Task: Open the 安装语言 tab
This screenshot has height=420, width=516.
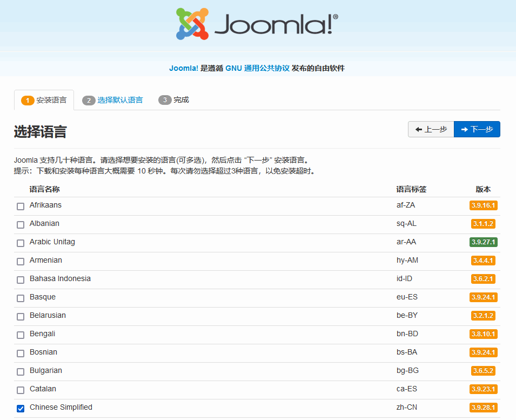Action: pyautogui.click(x=44, y=100)
